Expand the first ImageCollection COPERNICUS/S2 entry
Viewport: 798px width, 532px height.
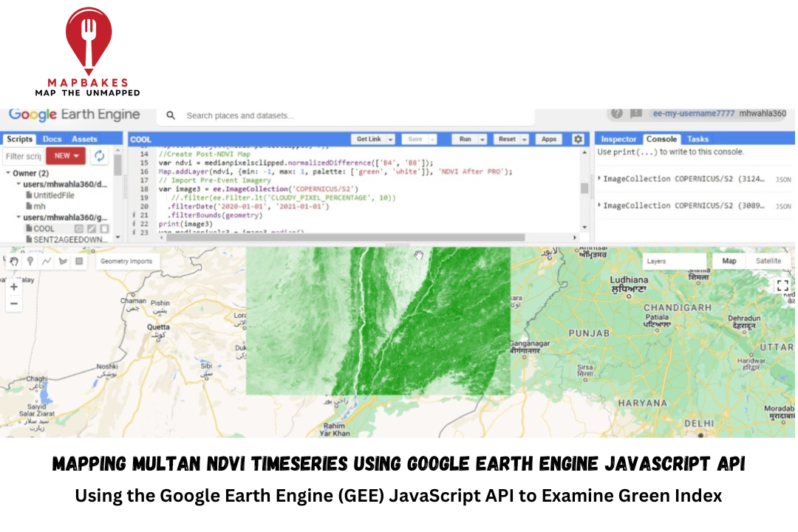(x=599, y=179)
